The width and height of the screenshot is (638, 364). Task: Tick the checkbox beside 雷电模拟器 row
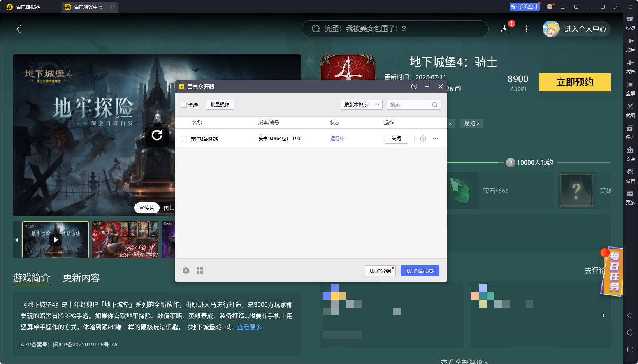(184, 139)
